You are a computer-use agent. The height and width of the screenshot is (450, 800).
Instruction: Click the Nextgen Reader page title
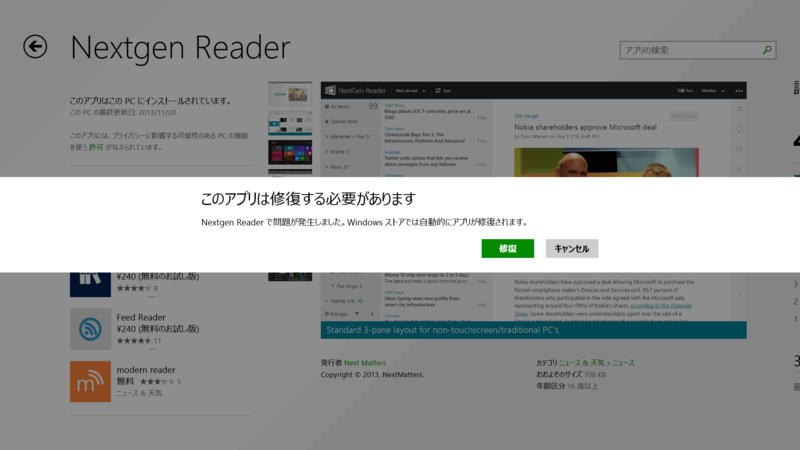(180, 47)
